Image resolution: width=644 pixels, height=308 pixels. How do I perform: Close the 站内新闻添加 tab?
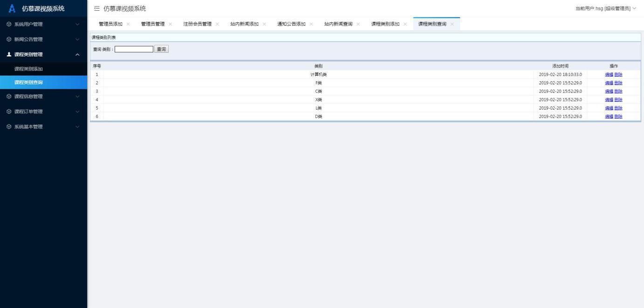click(264, 24)
